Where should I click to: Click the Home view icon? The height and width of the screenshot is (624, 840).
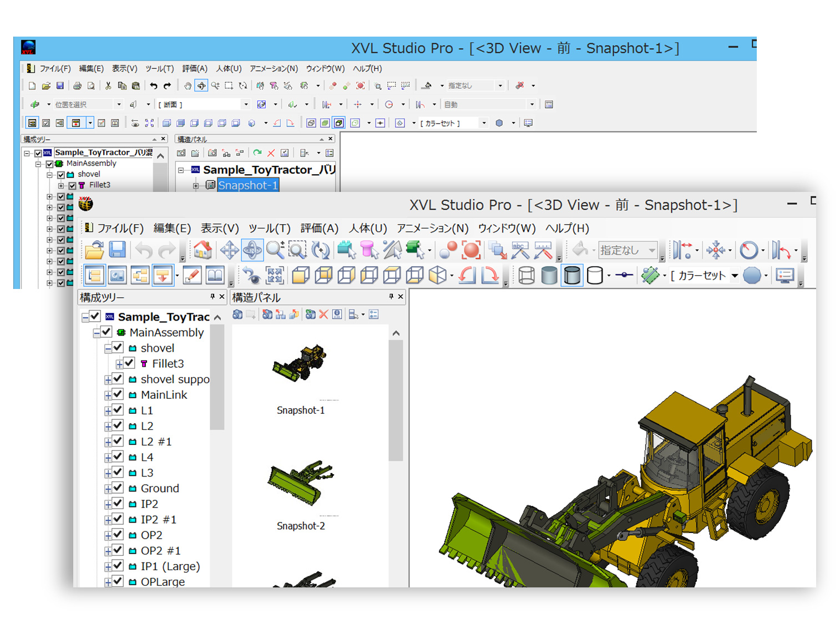[203, 250]
